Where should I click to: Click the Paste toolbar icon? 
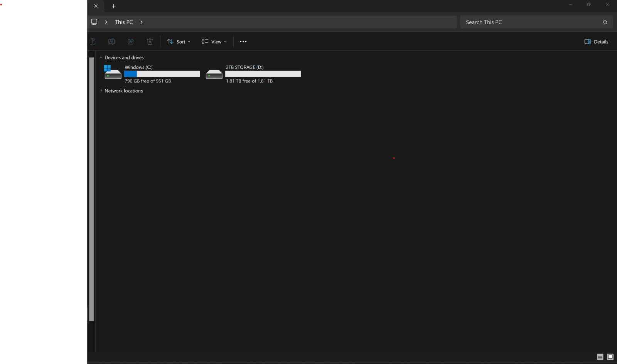tap(93, 42)
